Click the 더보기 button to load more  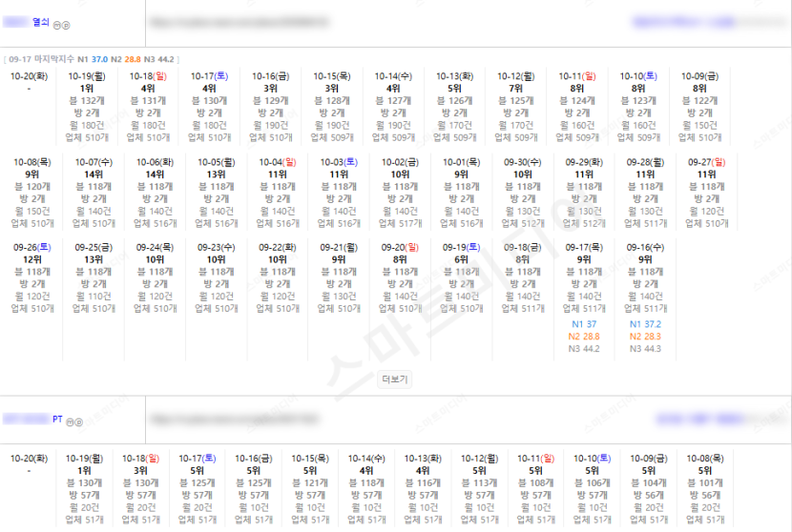tap(394, 379)
